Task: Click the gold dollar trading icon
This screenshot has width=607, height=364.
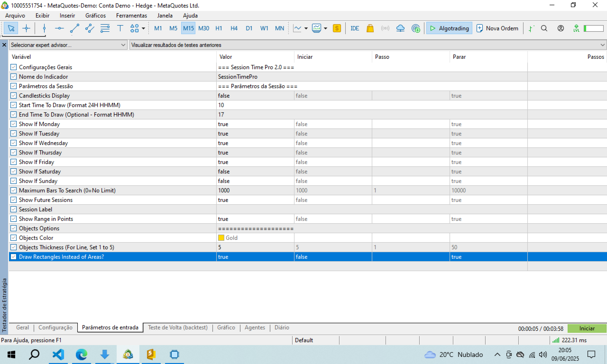Action: click(337, 28)
